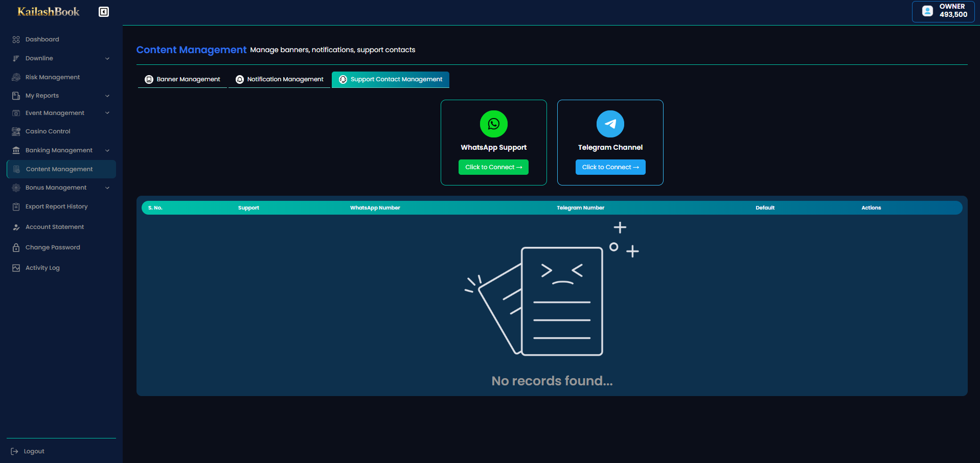Click the Change Password lock icon

16,247
